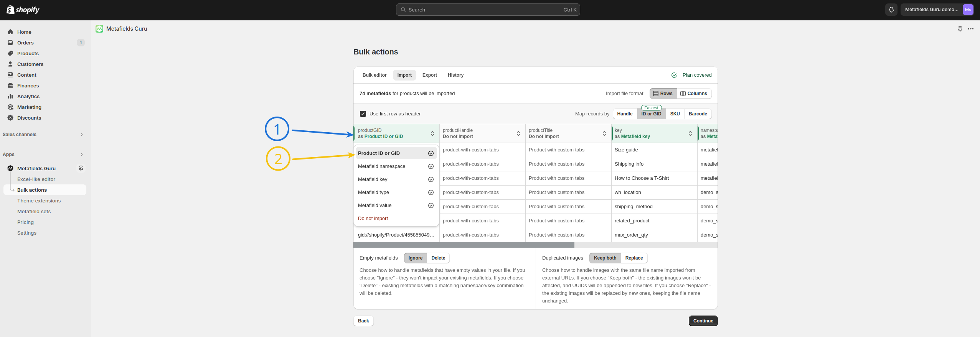Click the checkmark icon beside Metafield key option
980x337 pixels.
point(431,179)
